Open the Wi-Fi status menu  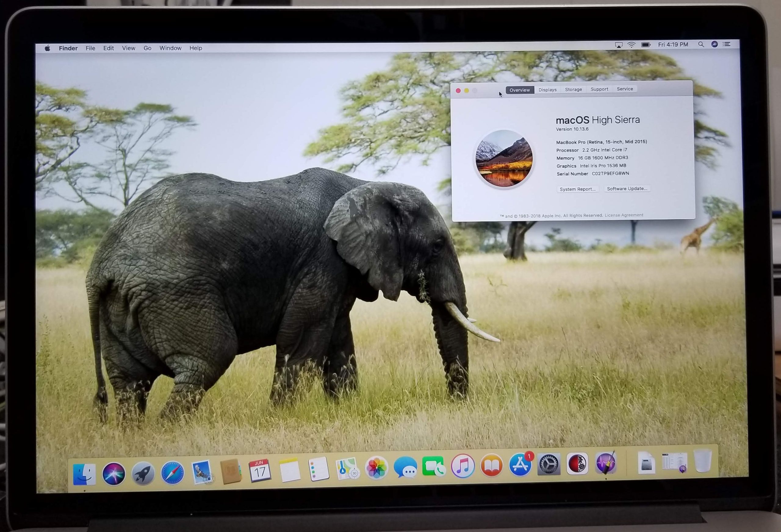[x=632, y=45]
